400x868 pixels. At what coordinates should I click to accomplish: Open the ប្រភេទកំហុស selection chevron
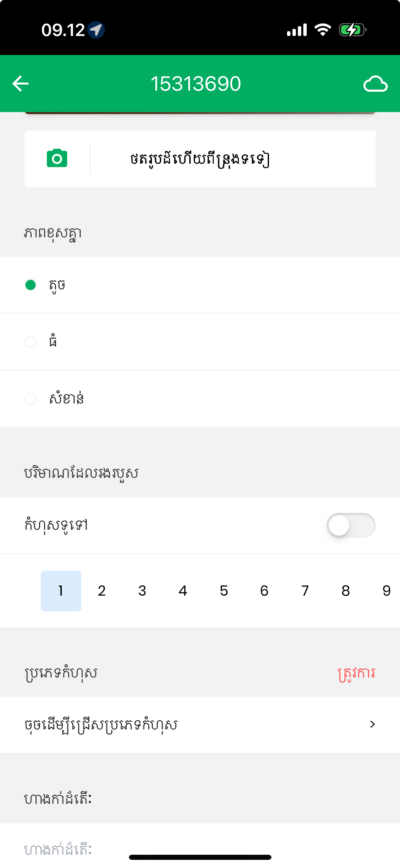[372, 724]
